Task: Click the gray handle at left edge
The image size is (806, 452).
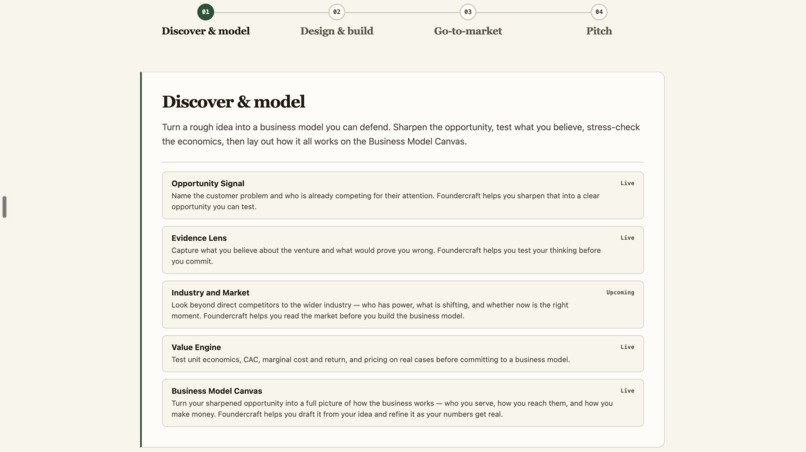Action: tap(5, 207)
